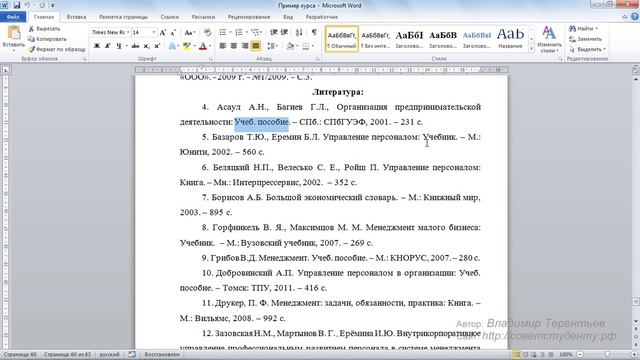This screenshot has width=640, height=360.
Task: Zoom in with plus button
Action: click(635, 354)
